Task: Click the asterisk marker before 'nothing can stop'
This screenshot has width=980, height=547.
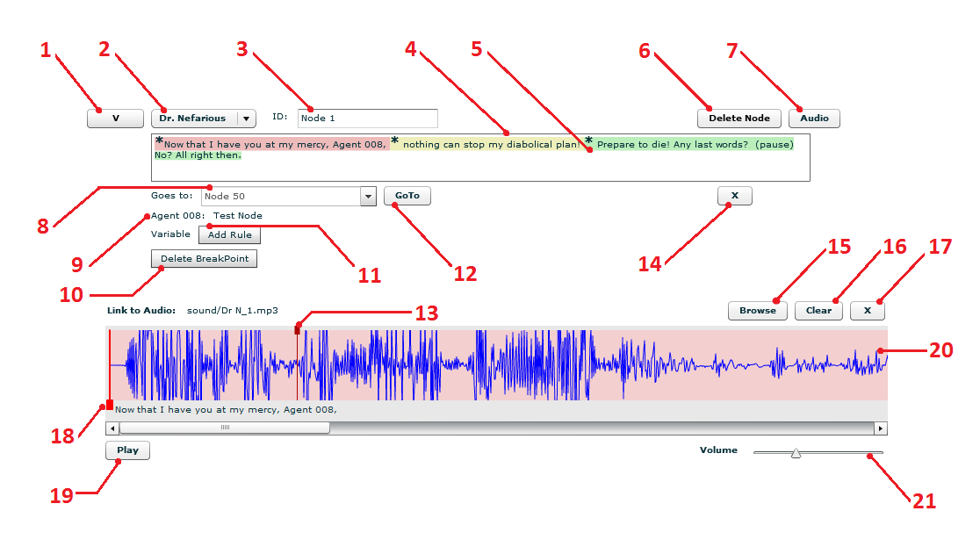Action: coord(394,141)
